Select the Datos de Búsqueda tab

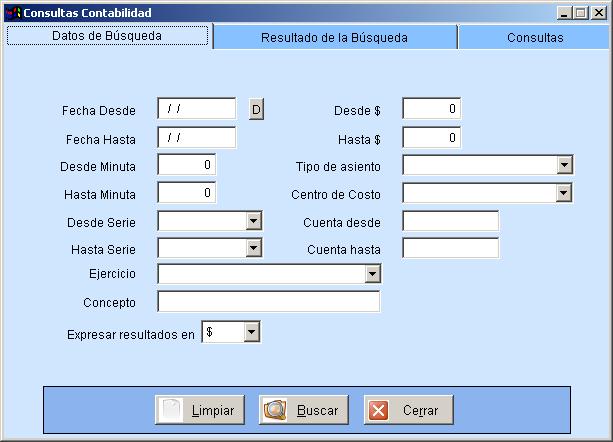click(107, 35)
